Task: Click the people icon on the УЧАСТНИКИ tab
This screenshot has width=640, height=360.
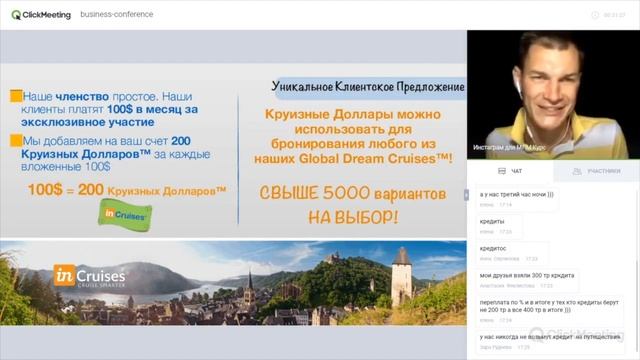Action: click(x=577, y=171)
